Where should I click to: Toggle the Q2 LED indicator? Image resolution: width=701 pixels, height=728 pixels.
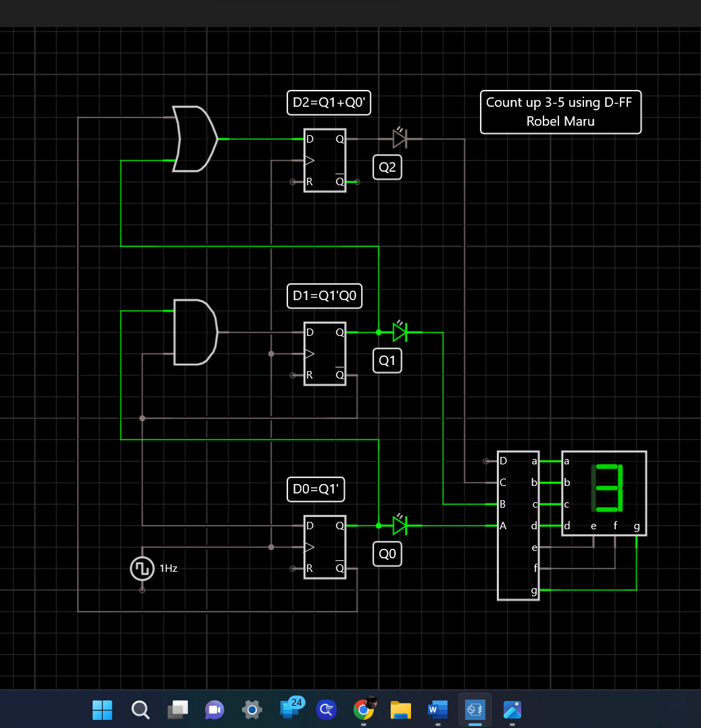[400, 139]
